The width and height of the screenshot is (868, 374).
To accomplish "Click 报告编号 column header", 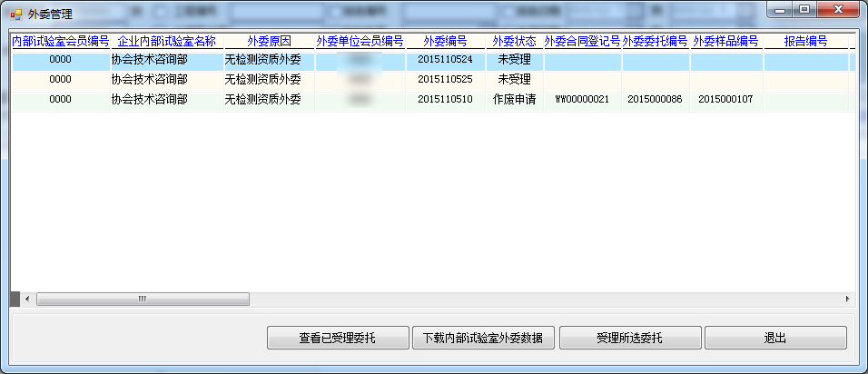I will (x=805, y=42).
